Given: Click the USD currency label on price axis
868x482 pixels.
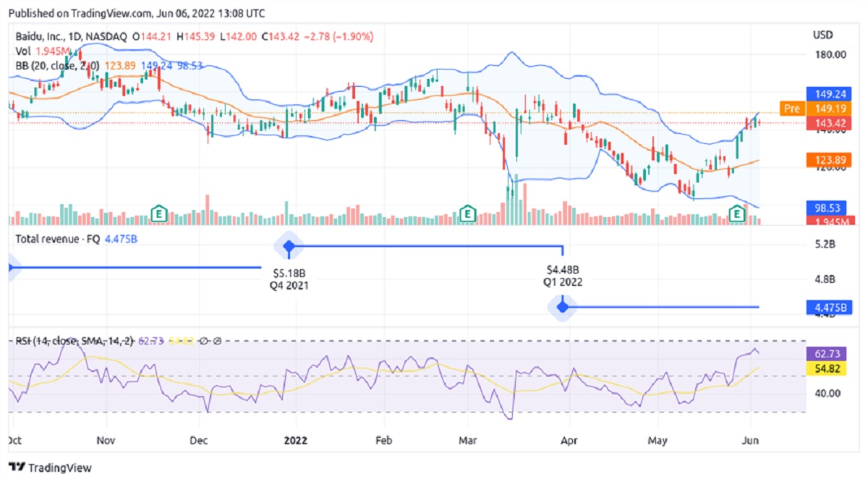Looking at the screenshot, I should click(x=823, y=35).
